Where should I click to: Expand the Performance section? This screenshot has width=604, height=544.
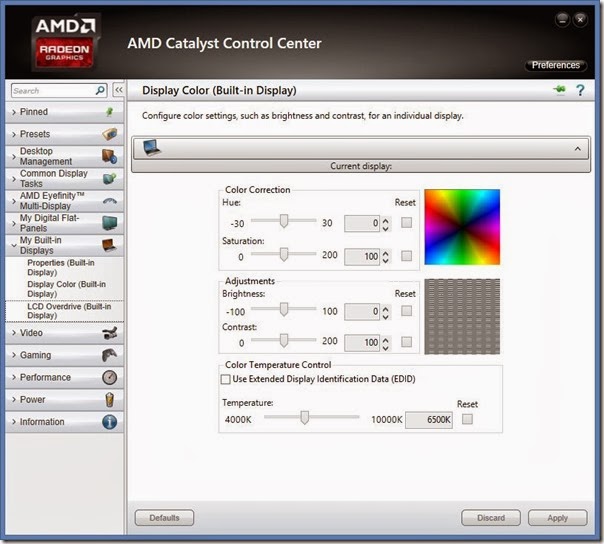(x=14, y=378)
